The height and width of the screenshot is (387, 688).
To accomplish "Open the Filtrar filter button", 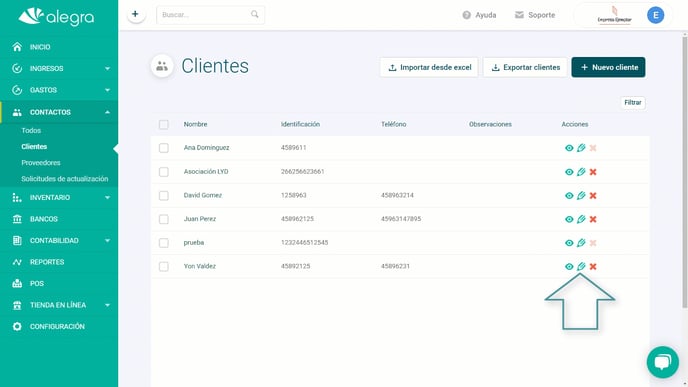I will 633,102.
